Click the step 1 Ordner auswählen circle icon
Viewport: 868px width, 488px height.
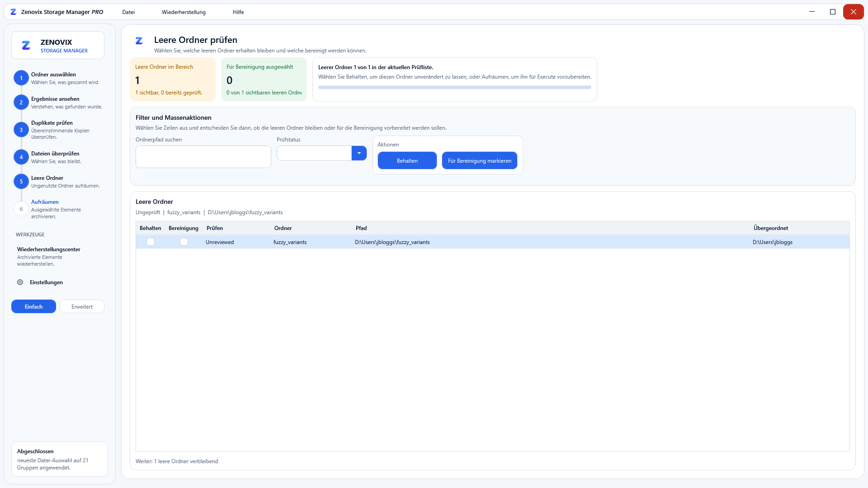(x=21, y=78)
